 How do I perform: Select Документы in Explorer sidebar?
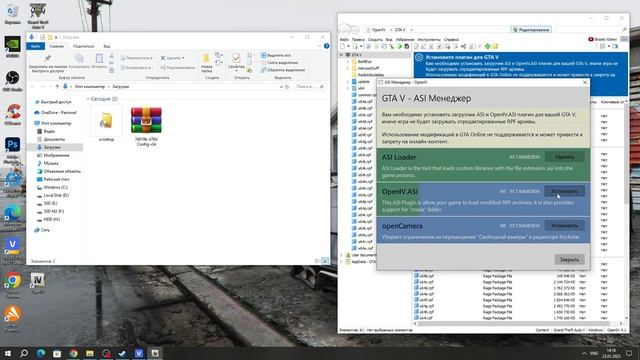[x=51, y=139]
